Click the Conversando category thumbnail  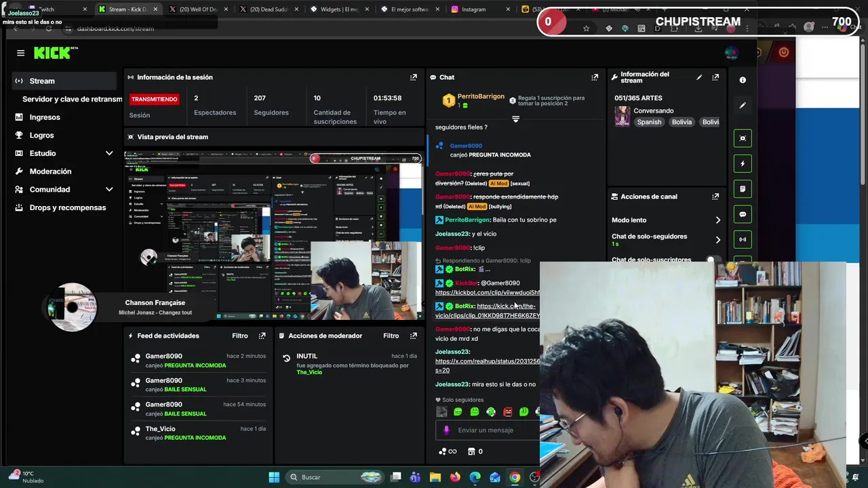622,117
